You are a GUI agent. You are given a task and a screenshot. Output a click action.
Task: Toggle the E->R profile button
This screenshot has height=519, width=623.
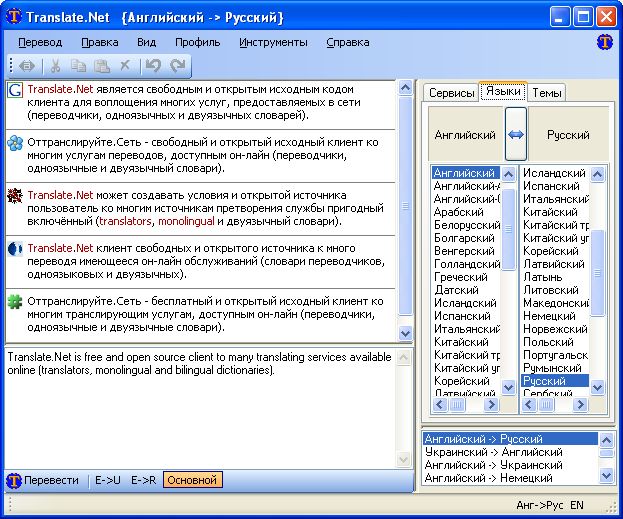(x=143, y=480)
